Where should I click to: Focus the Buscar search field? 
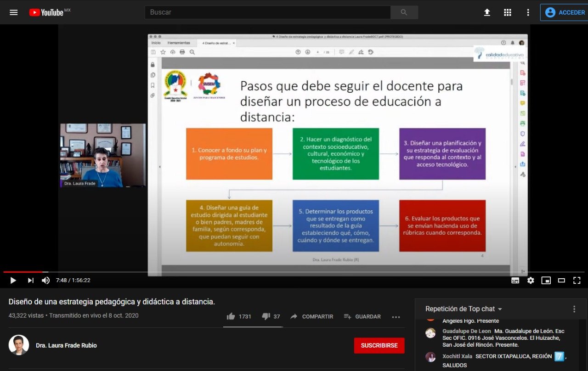click(x=267, y=12)
